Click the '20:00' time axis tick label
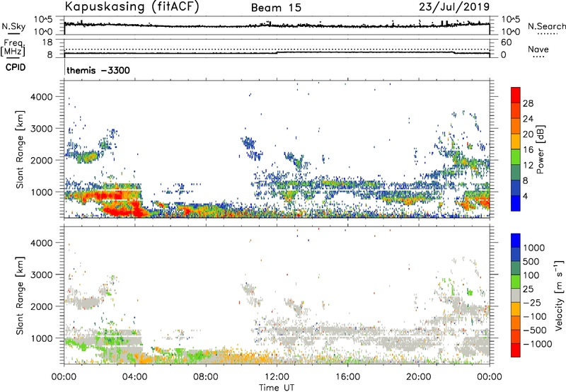This screenshot has height=392, width=566. (x=419, y=377)
